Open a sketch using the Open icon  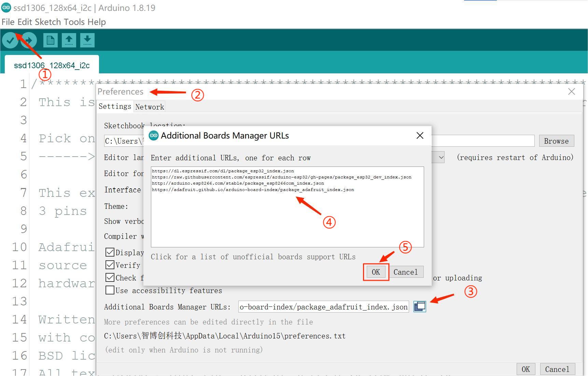click(x=69, y=40)
